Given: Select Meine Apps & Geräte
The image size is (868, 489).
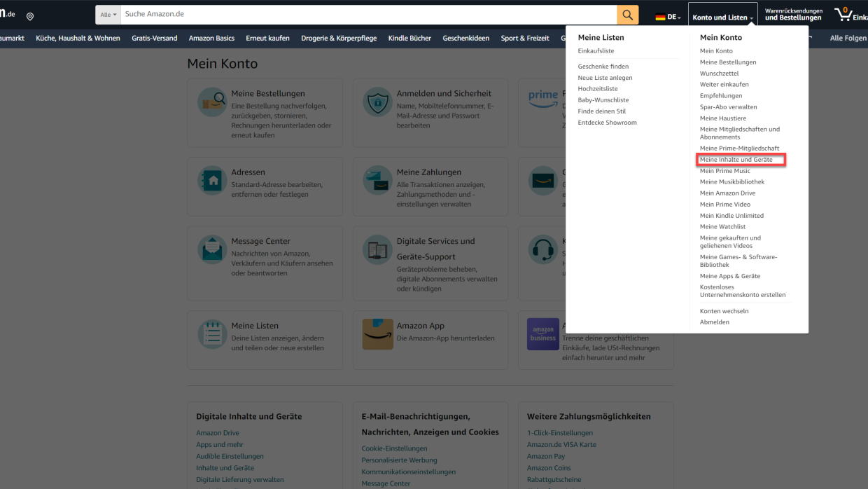Looking at the screenshot, I should 730,276.
